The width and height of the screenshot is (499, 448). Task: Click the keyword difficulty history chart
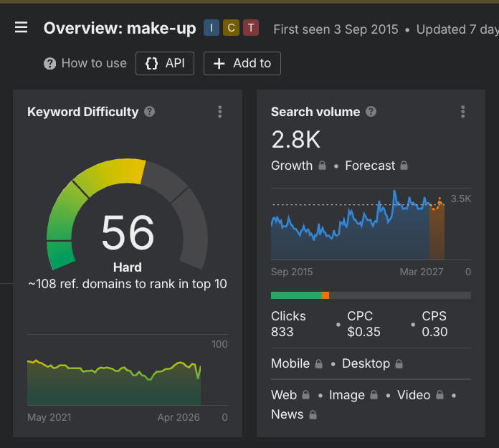coord(114,382)
